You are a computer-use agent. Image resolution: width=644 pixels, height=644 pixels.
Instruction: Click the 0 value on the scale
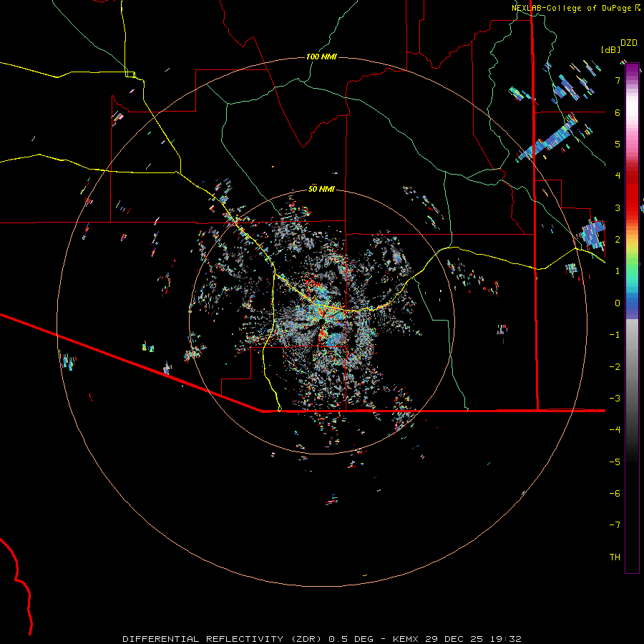(x=618, y=303)
